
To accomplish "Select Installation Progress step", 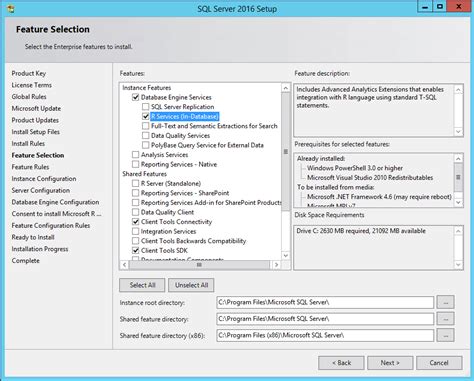I will pyautogui.click(x=40, y=249).
